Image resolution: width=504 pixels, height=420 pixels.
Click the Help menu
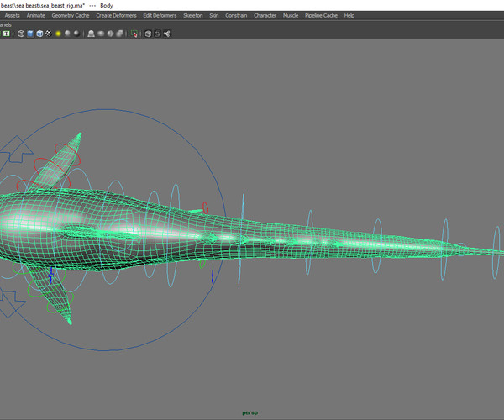[349, 15]
